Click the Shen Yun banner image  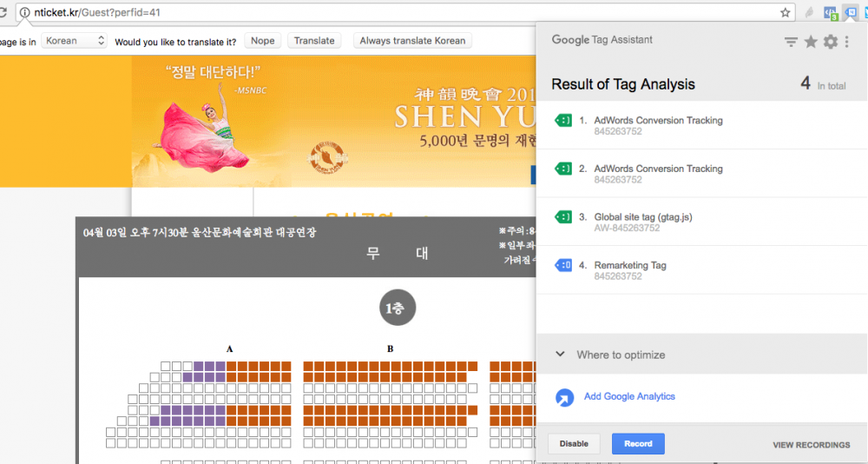(x=334, y=122)
